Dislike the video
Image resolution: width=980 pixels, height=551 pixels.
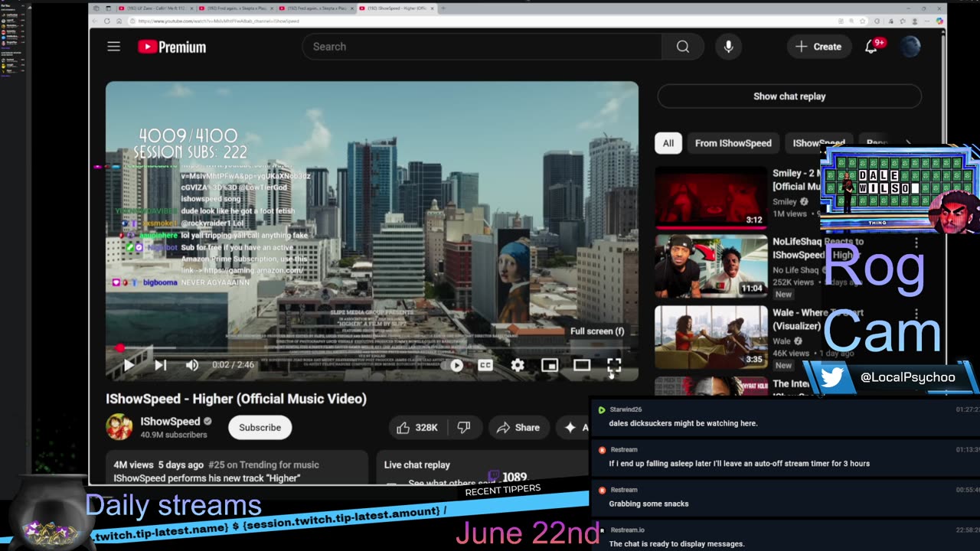pos(464,428)
